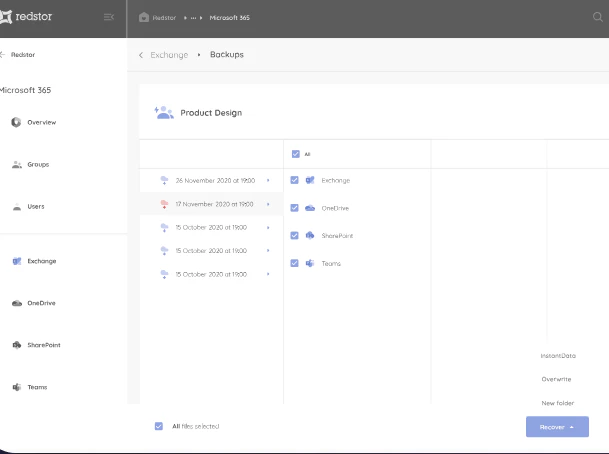Click the Microsoft 365 sidebar heading
609x454 pixels.
(25, 90)
